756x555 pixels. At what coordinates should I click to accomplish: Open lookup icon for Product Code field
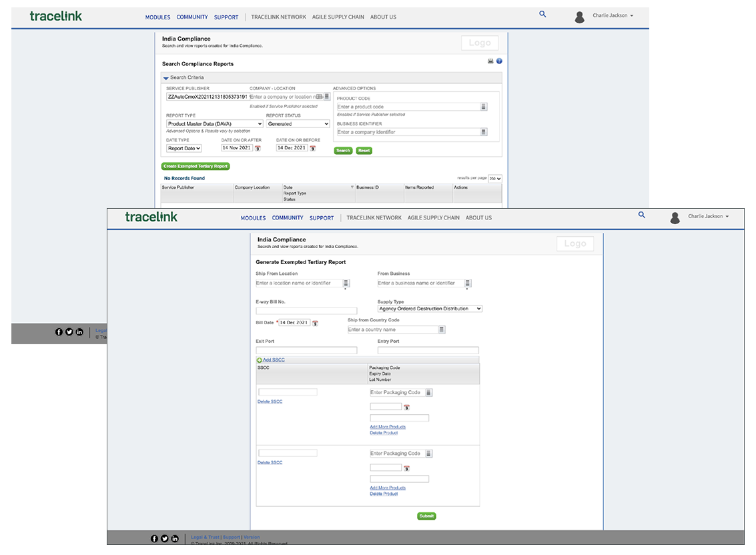pos(484,107)
